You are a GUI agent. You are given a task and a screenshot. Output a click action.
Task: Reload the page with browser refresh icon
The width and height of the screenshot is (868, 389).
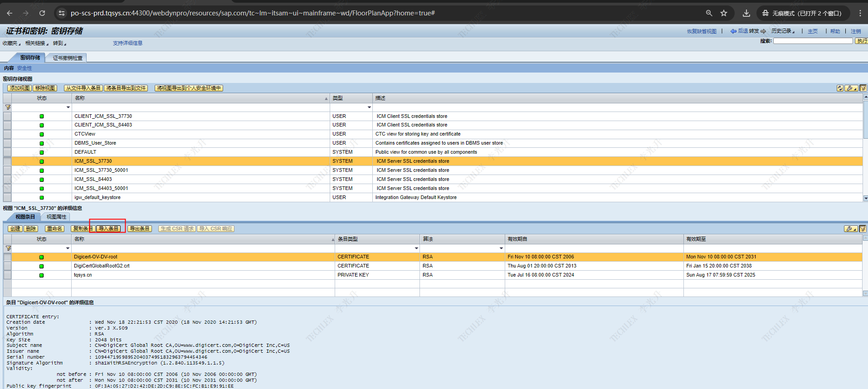(x=42, y=13)
